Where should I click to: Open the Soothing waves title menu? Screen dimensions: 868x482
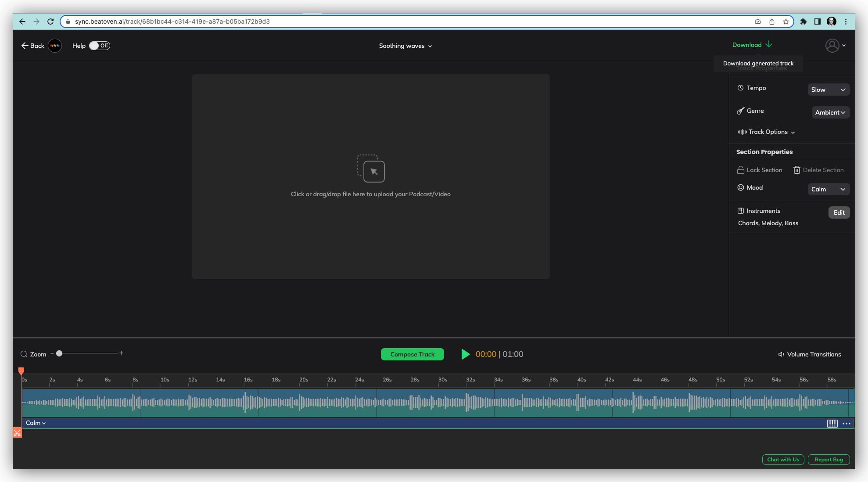405,46
